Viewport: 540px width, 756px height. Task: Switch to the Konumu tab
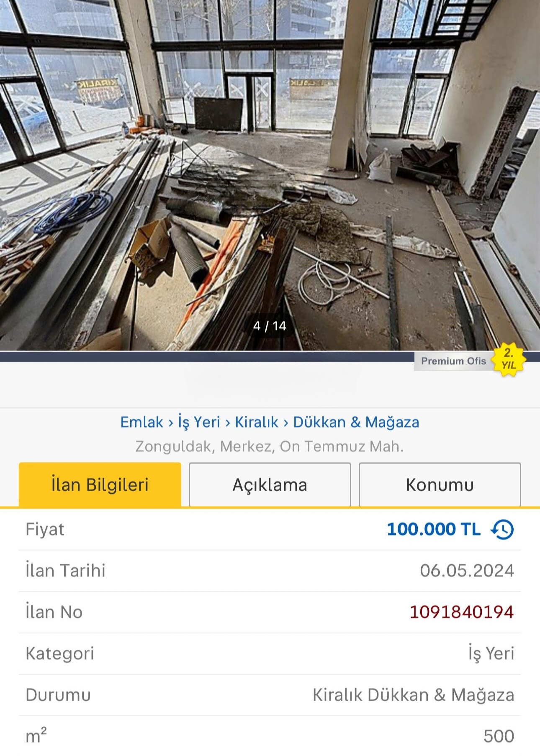(440, 484)
